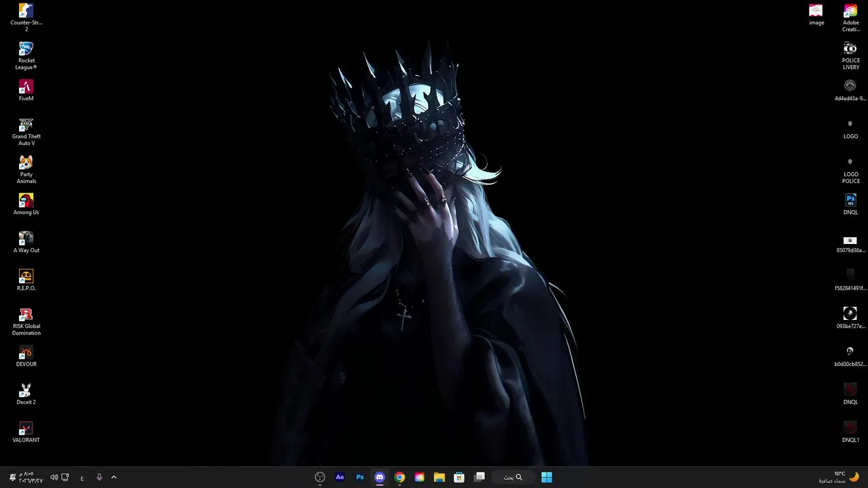Image resolution: width=868 pixels, height=488 pixels.
Task: Open the Windows Start menu
Action: pyautogui.click(x=547, y=477)
